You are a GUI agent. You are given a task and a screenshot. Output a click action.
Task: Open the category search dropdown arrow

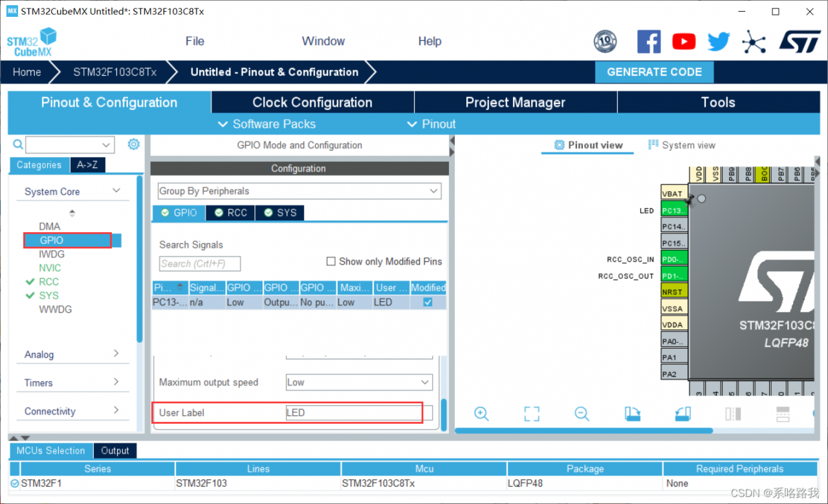pyautogui.click(x=106, y=145)
